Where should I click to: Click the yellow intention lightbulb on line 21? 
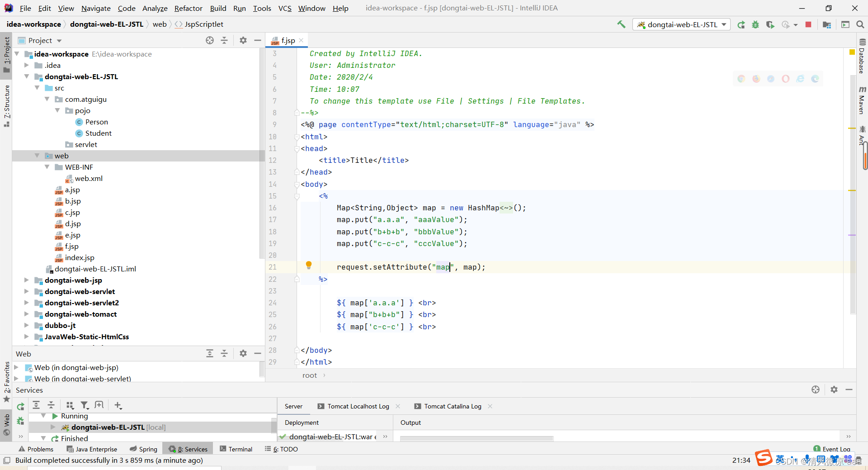(x=309, y=265)
